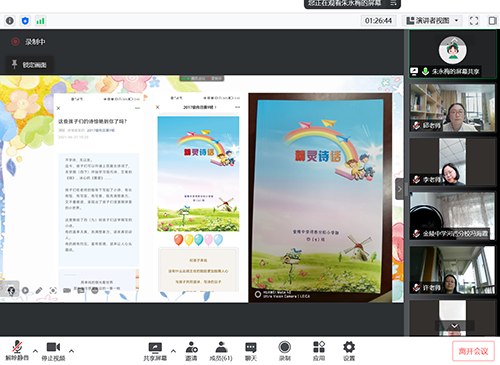Select the 朱永梅的屏幕共享 avatar tile
The height and width of the screenshot is (365, 500).
[x=452, y=54]
